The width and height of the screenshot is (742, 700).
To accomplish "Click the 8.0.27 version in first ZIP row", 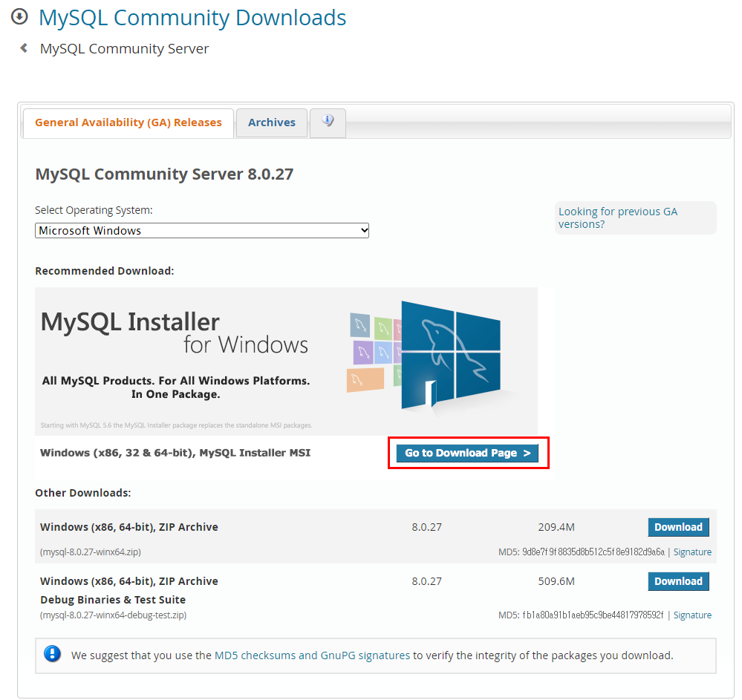I will point(426,527).
